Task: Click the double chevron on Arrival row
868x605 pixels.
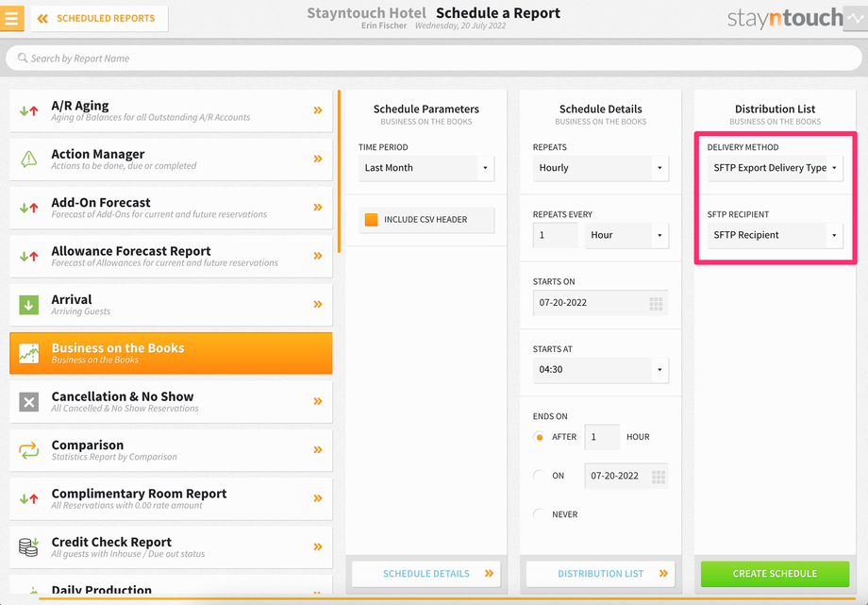Action: click(x=318, y=304)
